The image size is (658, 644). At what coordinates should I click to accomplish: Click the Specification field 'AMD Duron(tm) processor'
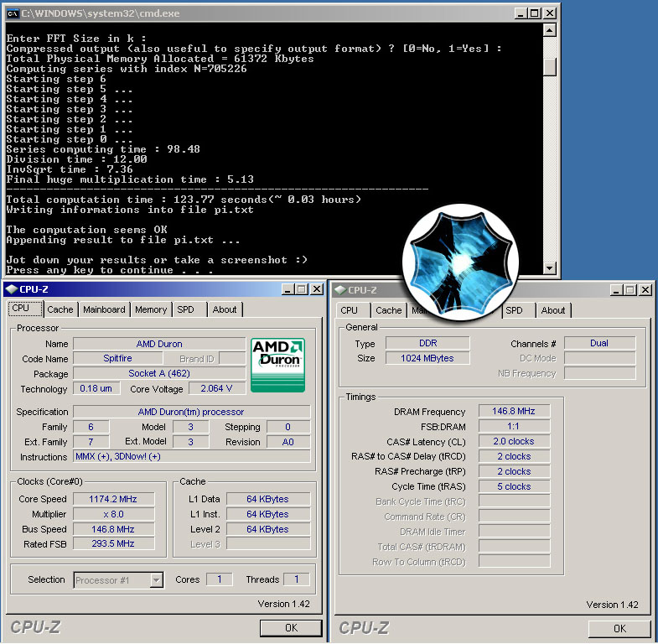(x=192, y=412)
